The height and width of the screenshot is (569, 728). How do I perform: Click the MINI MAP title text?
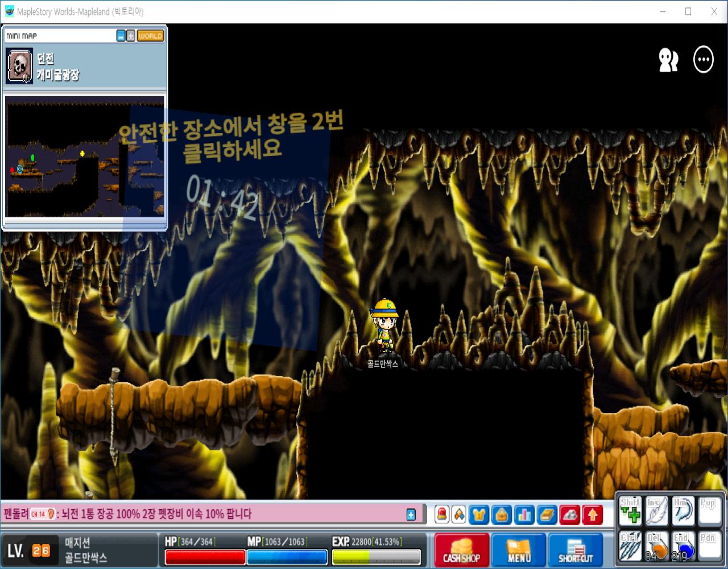[x=22, y=36]
